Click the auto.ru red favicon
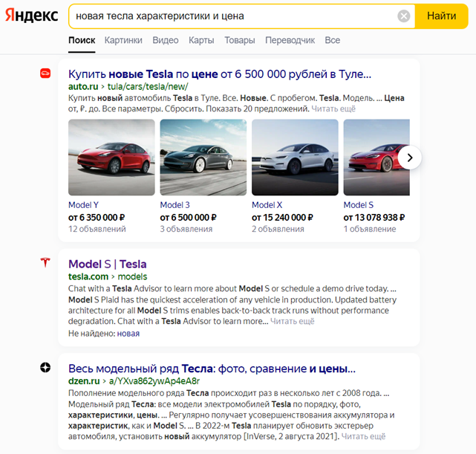The width and height of the screenshot is (476, 454). (45, 73)
